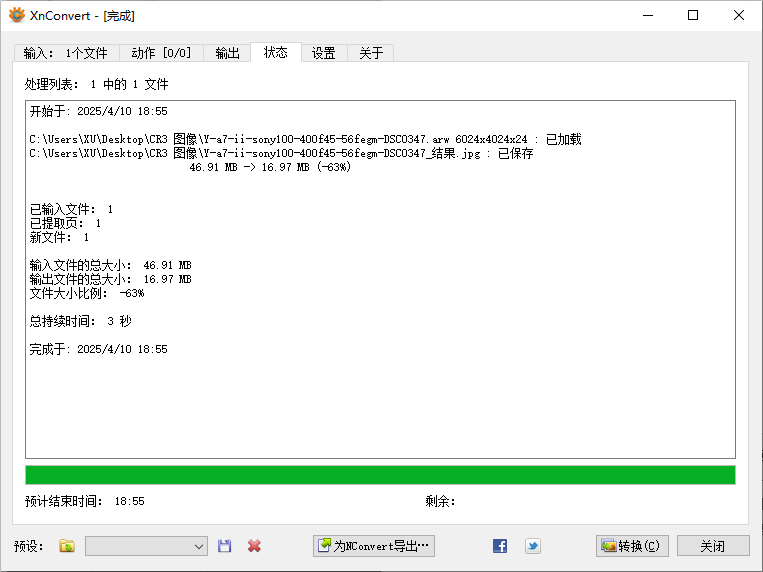Screen dimensions: 763x572
Task: Click the 46.91 MB -> 16.97 MB line
Action: [x=270, y=167]
